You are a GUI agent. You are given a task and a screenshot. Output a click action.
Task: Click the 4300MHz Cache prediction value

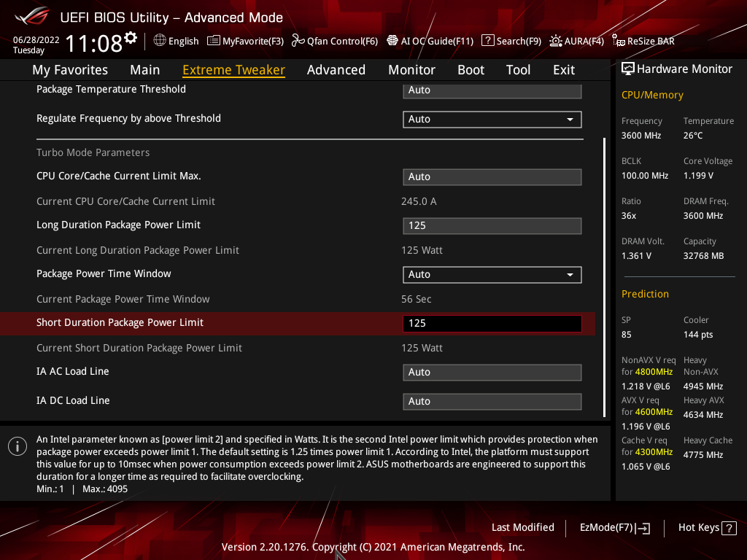pyautogui.click(x=654, y=452)
